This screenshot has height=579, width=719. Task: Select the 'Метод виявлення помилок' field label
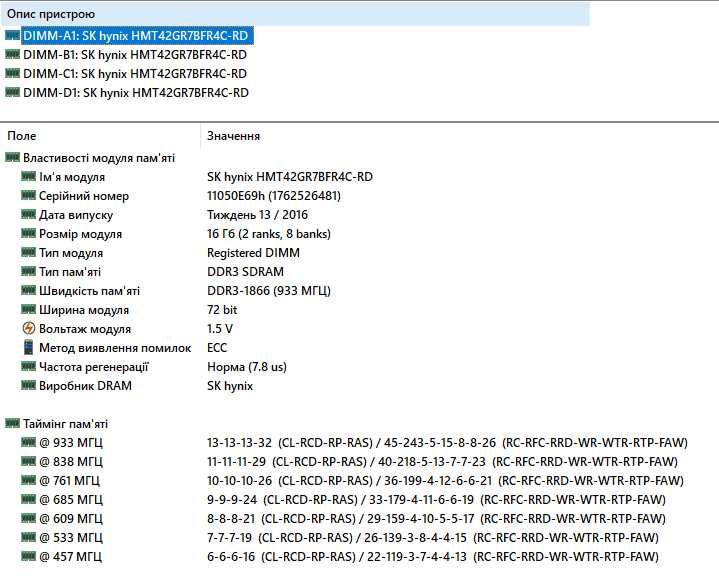pos(115,348)
